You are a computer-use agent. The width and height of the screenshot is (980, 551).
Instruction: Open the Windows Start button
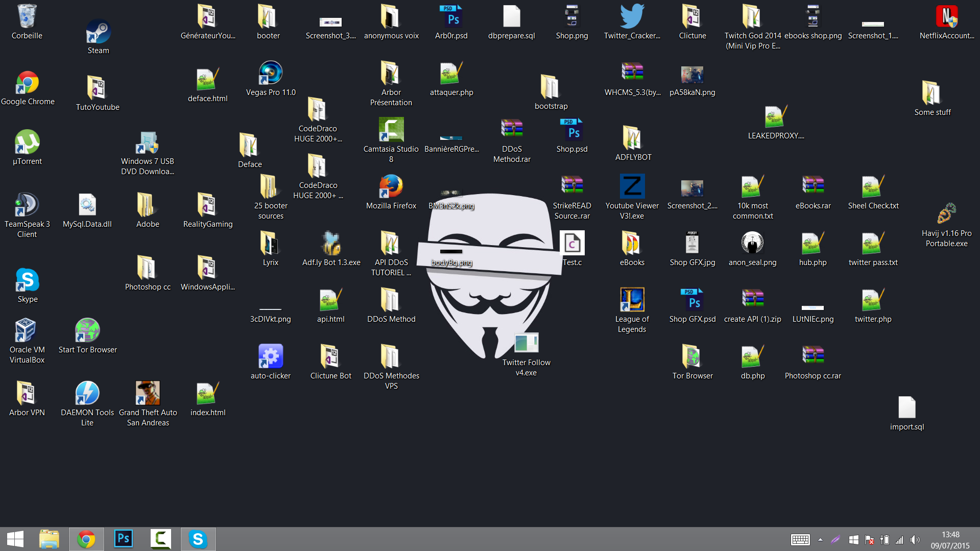(x=15, y=539)
